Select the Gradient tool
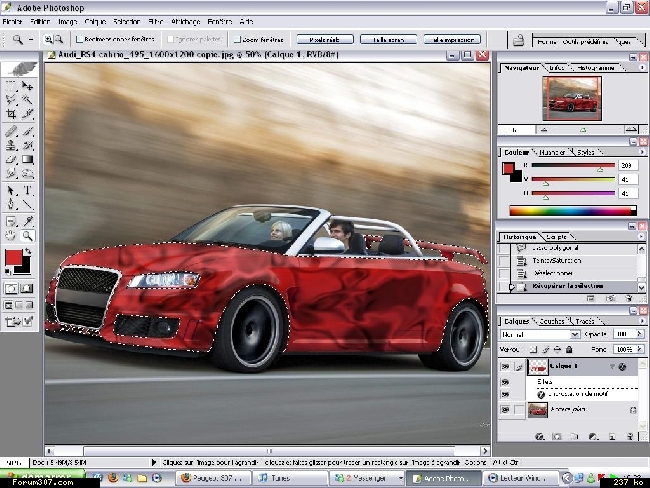 click(27, 160)
